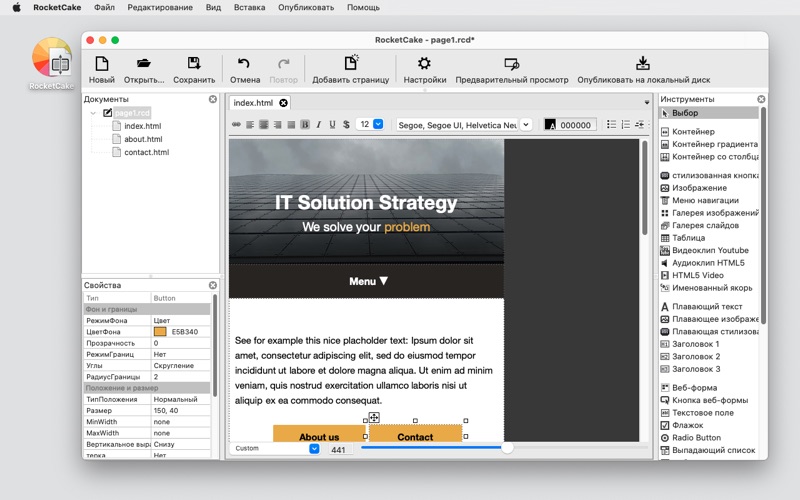The width and height of the screenshot is (800, 500).
Task: Toggle italic formatting
Action: [x=319, y=124]
